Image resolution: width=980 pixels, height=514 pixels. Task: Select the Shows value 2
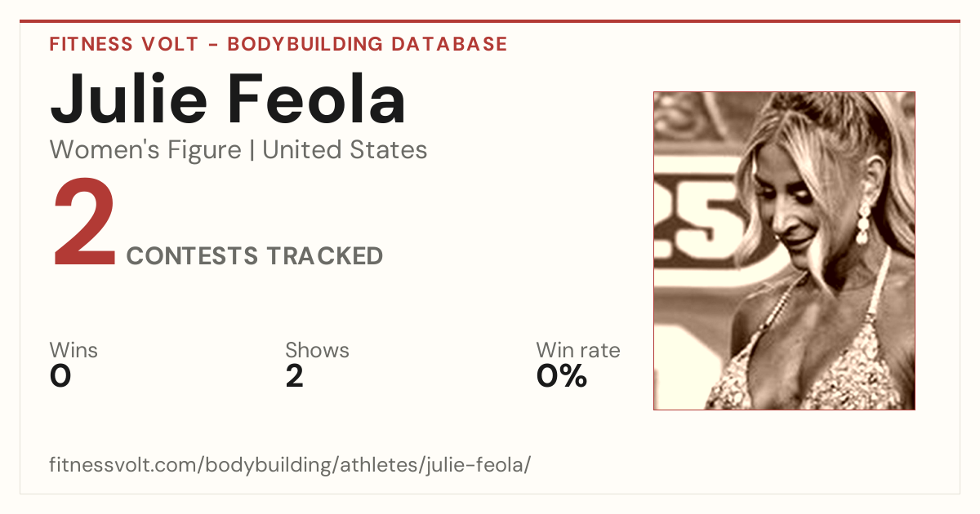(x=295, y=376)
